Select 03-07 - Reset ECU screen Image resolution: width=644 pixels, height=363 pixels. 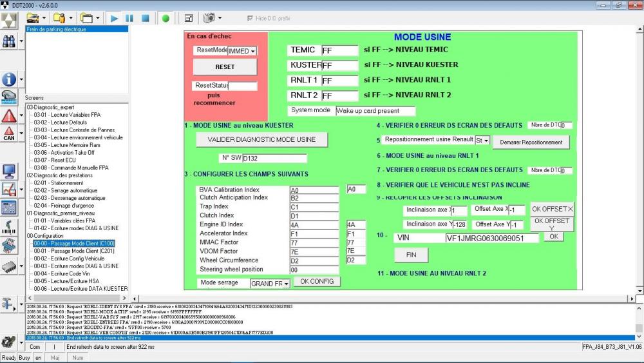55,161
